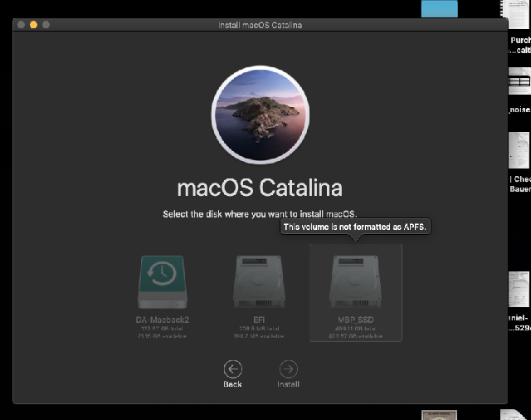This screenshot has height=420, width=531.
Task: Click the EFI disk name label
Action: coord(259,320)
